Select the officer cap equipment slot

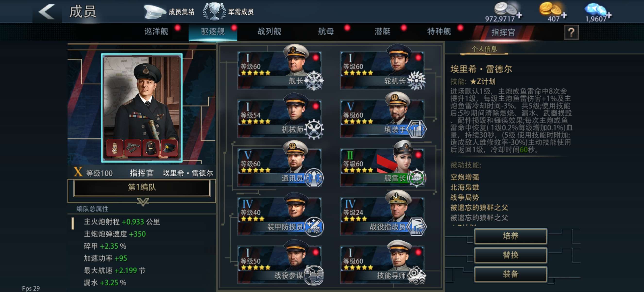(x=169, y=148)
